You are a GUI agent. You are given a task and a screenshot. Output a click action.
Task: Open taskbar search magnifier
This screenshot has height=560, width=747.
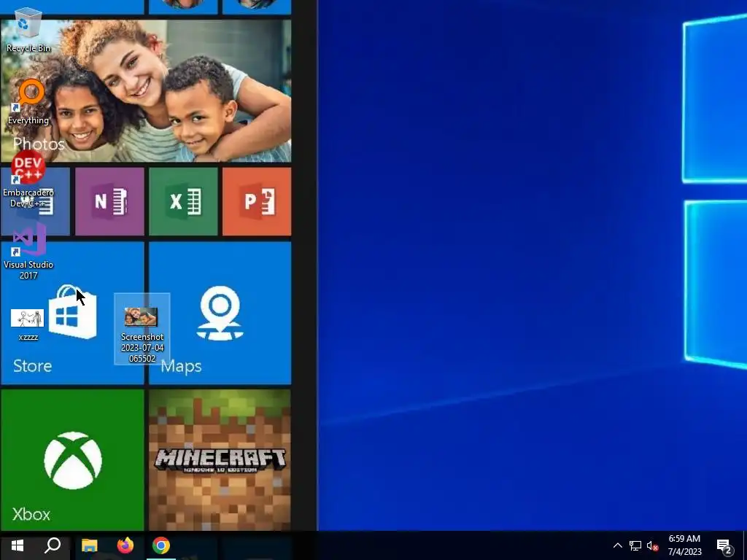click(x=53, y=545)
